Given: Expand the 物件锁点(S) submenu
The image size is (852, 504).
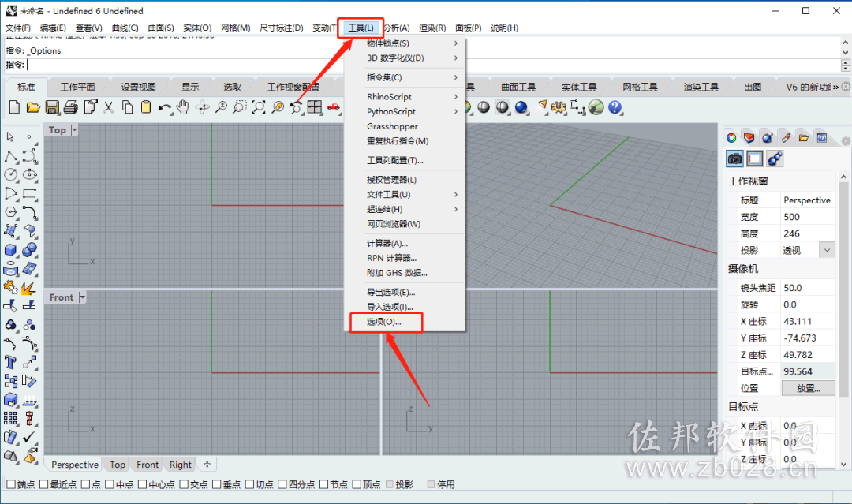Looking at the screenshot, I should [x=405, y=43].
